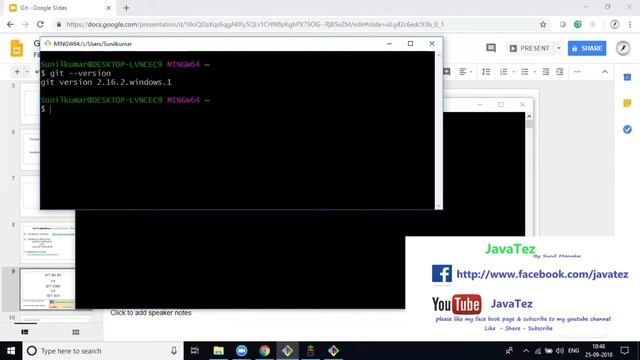Image resolution: width=640 pixels, height=360 pixels.
Task: Reload the page in Chrome
Action: click(40, 24)
